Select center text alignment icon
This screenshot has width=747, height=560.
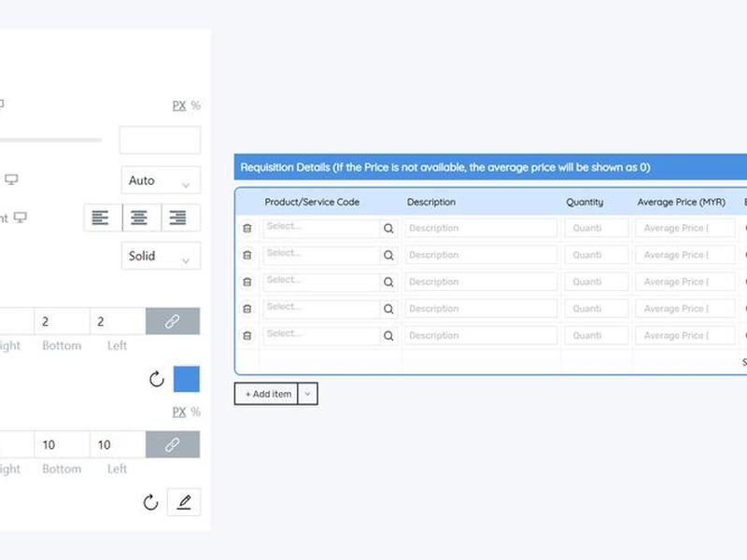pyautogui.click(x=139, y=217)
